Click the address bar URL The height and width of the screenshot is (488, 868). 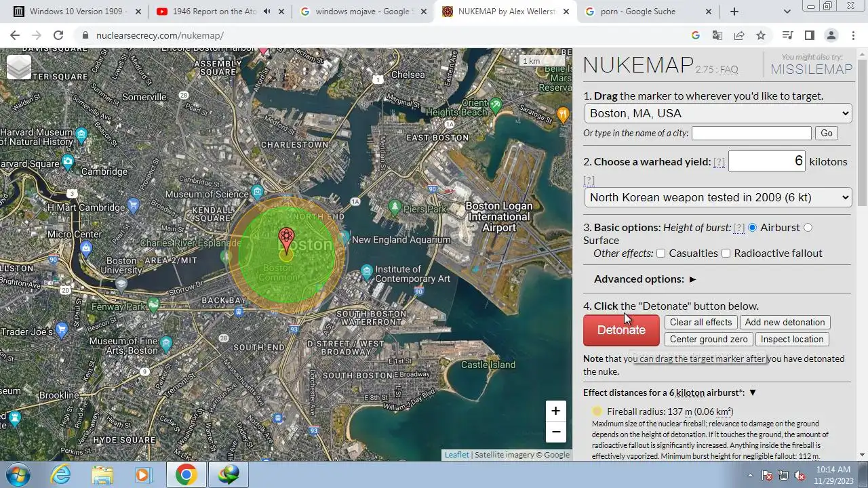pos(160,35)
